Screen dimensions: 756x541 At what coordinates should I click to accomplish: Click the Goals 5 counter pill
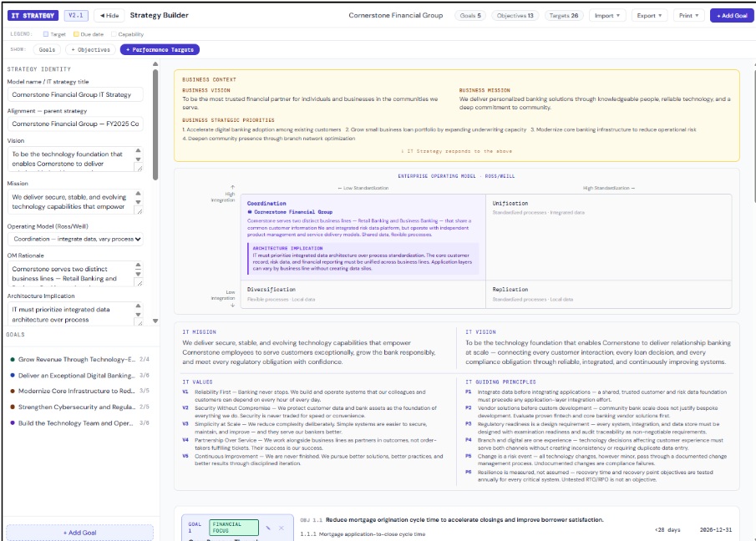pyautogui.click(x=470, y=15)
